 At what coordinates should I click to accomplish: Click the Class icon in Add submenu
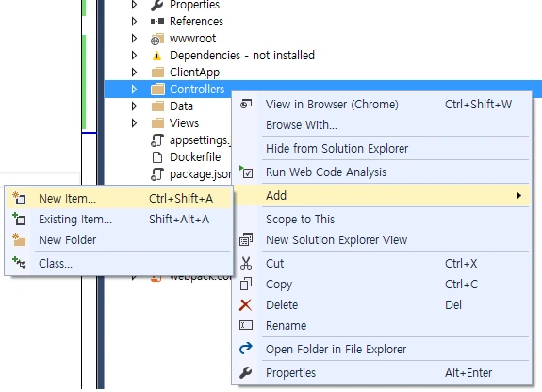point(19,263)
